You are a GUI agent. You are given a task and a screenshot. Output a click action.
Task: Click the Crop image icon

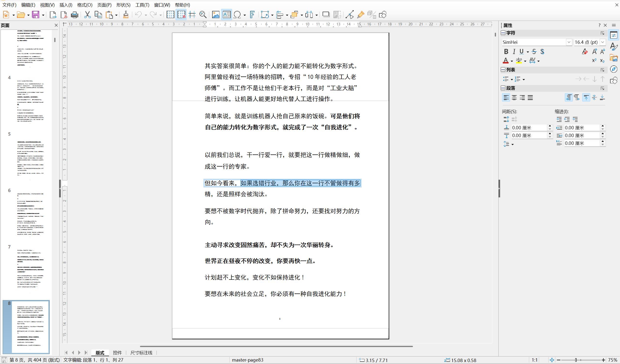pyautogui.click(x=337, y=15)
